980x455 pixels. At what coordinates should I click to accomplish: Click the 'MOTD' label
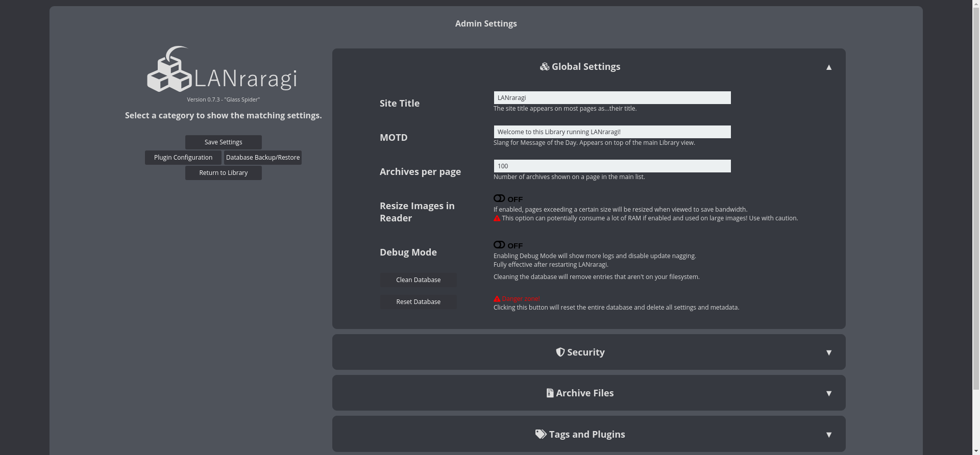(x=394, y=138)
